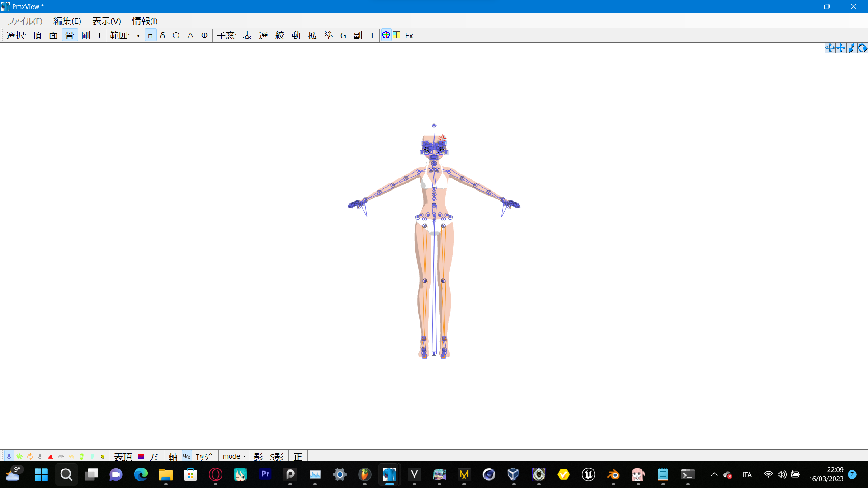Pick the triangle range selection icon
Screen dimensions: 868x488
(190, 35)
